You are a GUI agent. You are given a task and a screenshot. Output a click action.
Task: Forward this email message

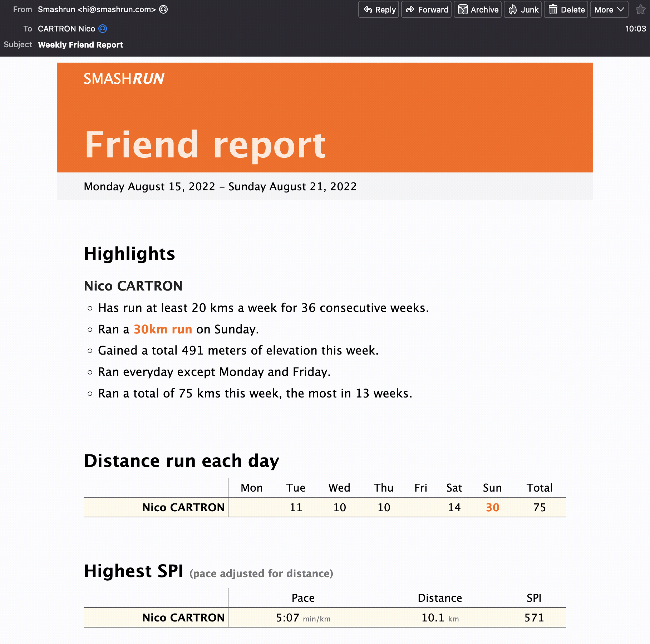coord(427,10)
